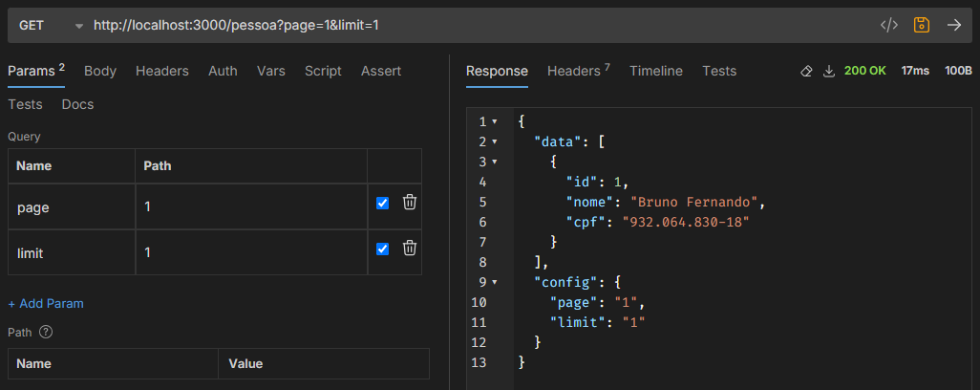
Task: Click the request URL input field
Action: pyautogui.click(x=478, y=25)
